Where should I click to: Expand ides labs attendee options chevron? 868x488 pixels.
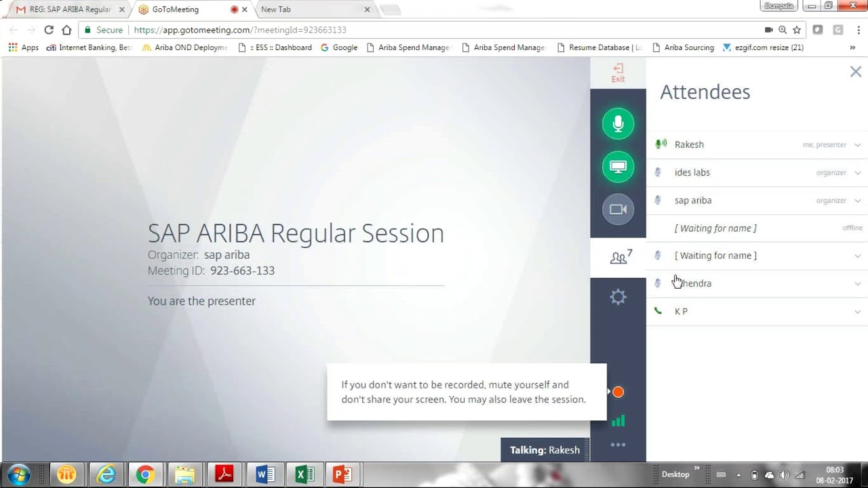858,173
